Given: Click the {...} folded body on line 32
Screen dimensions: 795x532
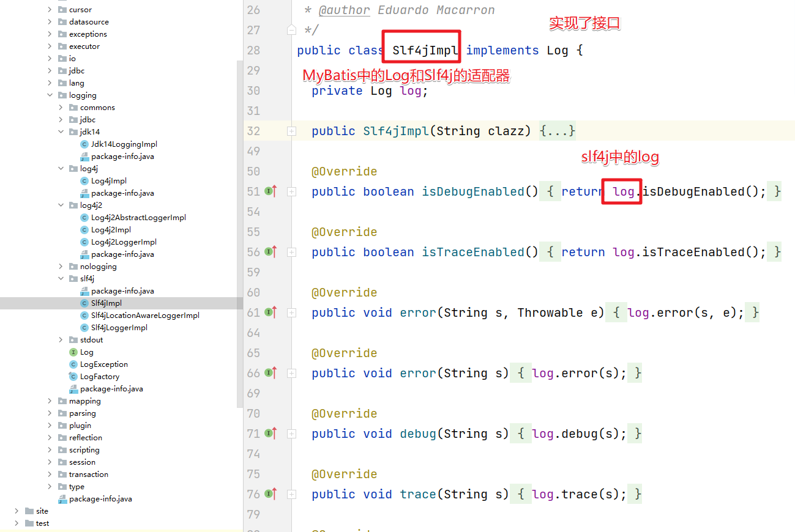Looking at the screenshot, I should point(558,131).
